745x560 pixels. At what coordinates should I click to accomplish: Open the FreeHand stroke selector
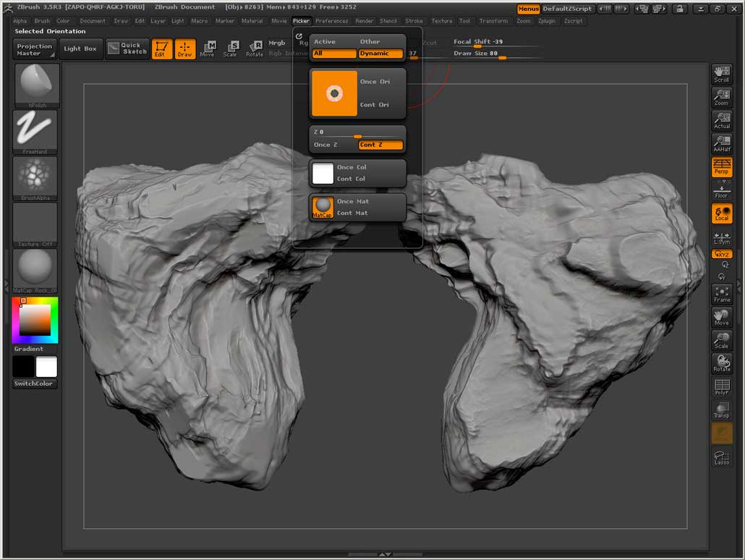(x=35, y=132)
